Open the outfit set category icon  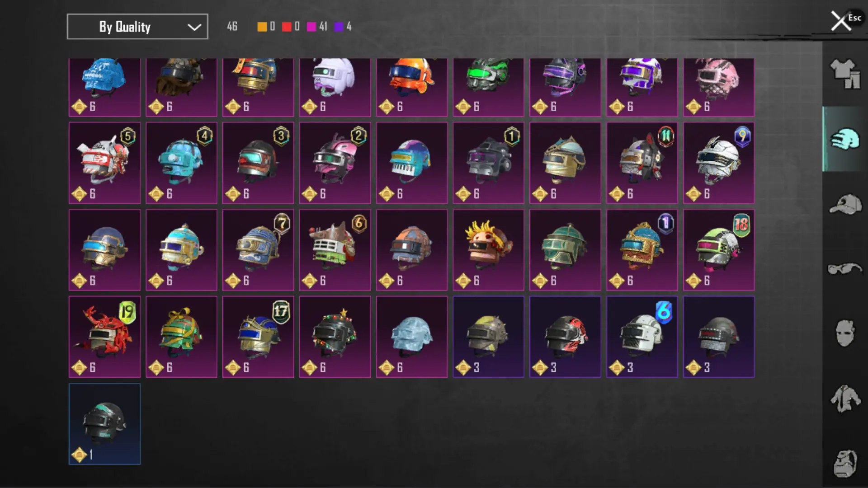[x=845, y=74]
